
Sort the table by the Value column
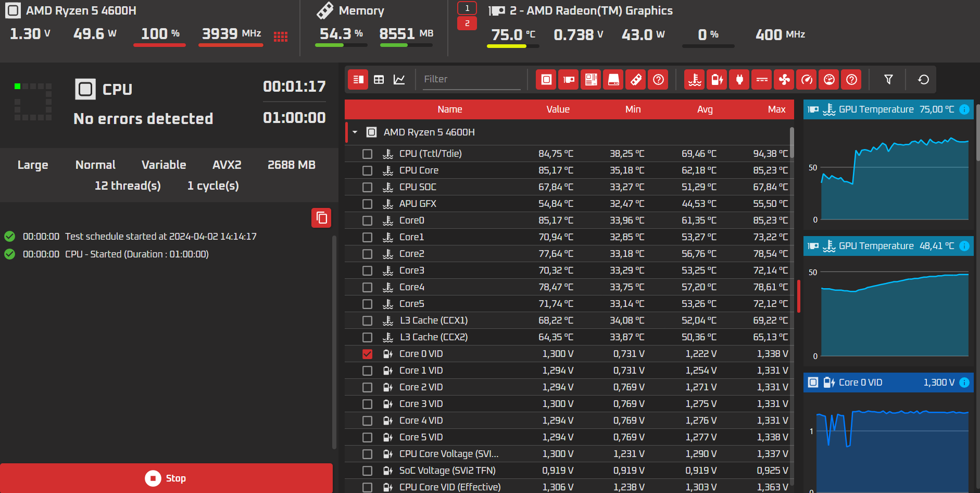pos(558,109)
